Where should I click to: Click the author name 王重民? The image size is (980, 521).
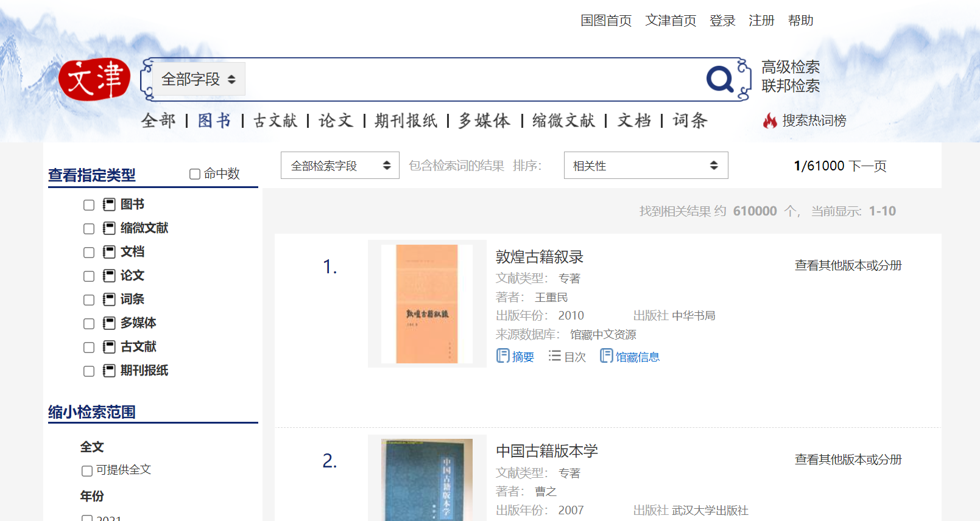click(x=551, y=298)
